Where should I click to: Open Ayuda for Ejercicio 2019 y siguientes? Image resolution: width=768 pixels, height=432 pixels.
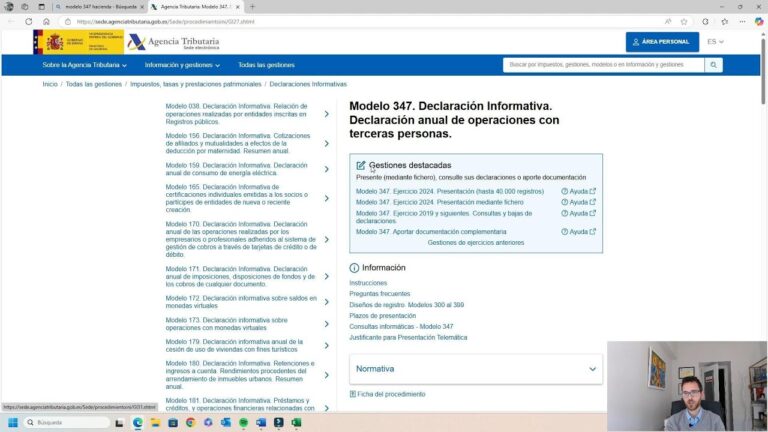coord(578,214)
